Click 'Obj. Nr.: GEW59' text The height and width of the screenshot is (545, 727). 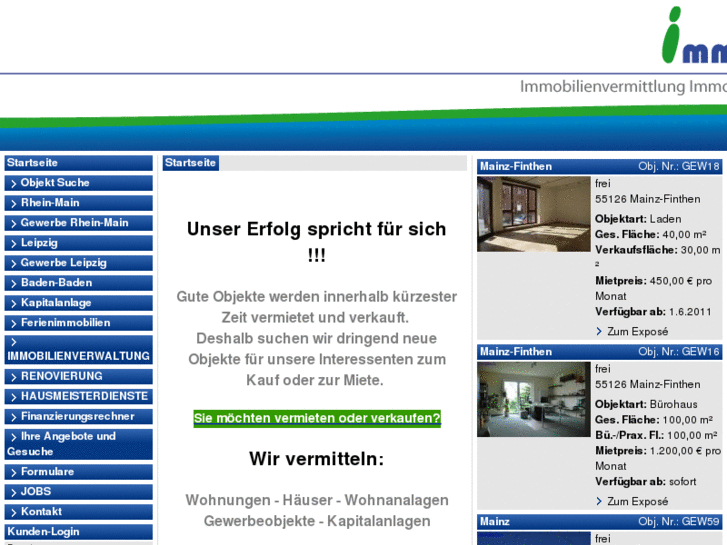click(x=679, y=522)
